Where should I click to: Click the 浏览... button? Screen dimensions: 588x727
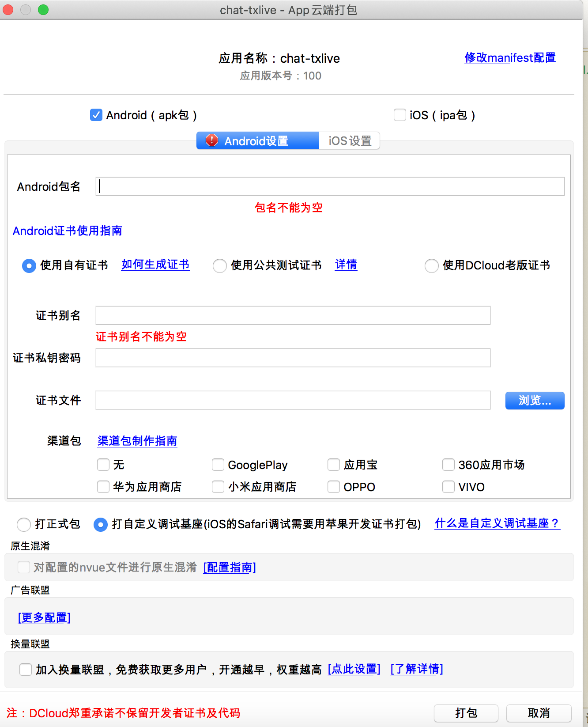pyautogui.click(x=535, y=400)
